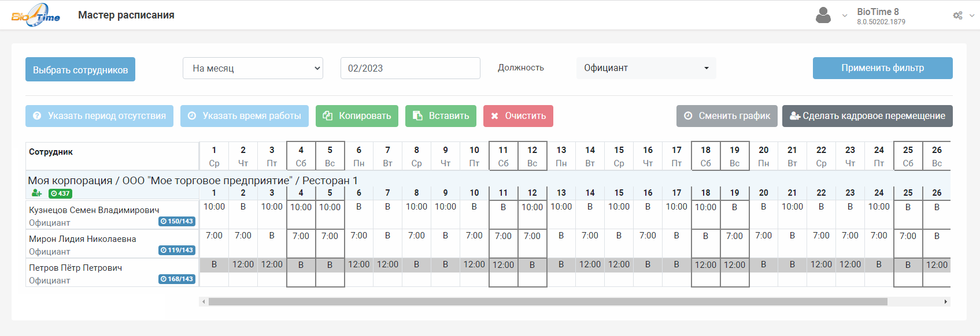Viewport: 980px width, 336px height.
Task: Click Мирон's 119/143 hours badge
Action: coord(177,251)
